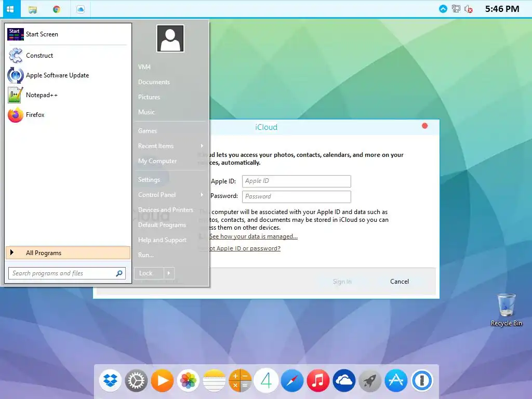The width and height of the screenshot is (532, 399).
Task: Launch the orange play media player icon
Action: [x=162, y=380]
